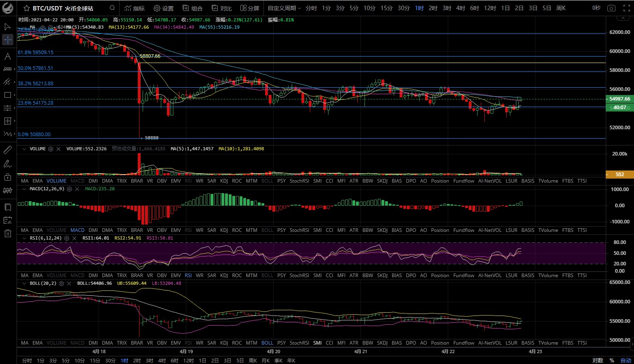
Task: Take a chart screenshot with the camera icon
Action: point(611,8)
